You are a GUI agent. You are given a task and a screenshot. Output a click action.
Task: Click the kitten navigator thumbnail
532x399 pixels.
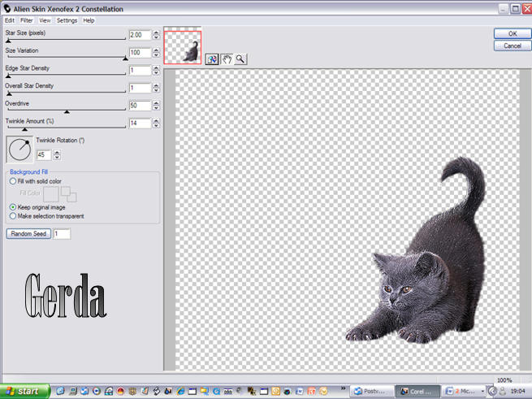(x=183, y=47)
